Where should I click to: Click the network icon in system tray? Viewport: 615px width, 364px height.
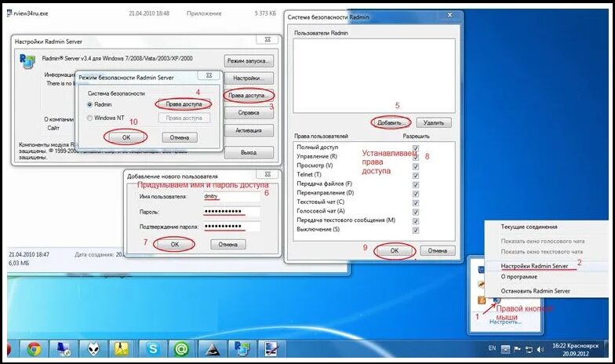pos(529,349)
